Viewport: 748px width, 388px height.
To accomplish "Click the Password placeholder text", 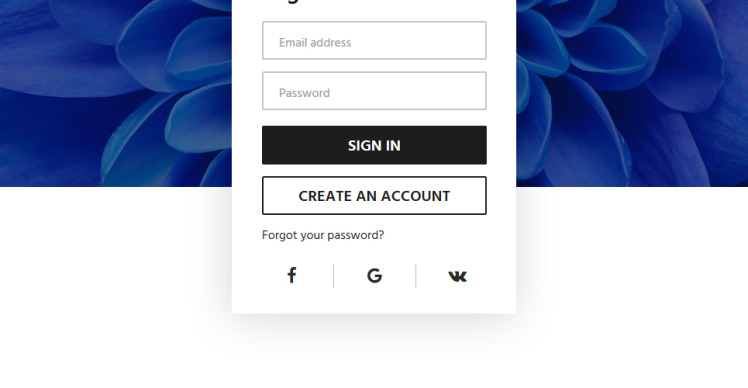I will click(x=304, y=93).
